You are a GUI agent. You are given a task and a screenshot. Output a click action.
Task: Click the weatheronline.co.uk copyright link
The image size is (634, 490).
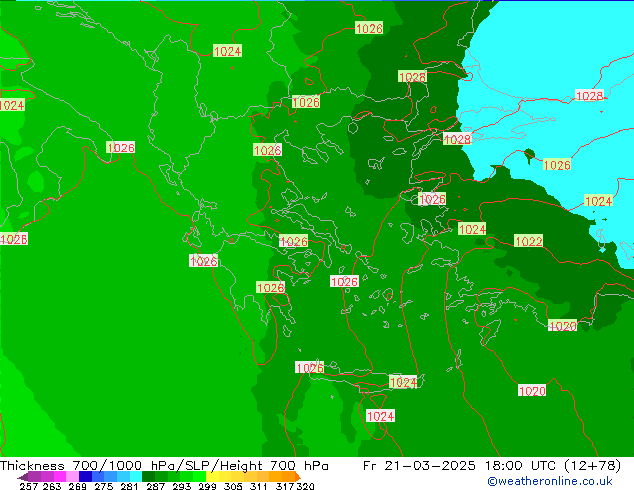pyautogui.click(x=550, y=481)
